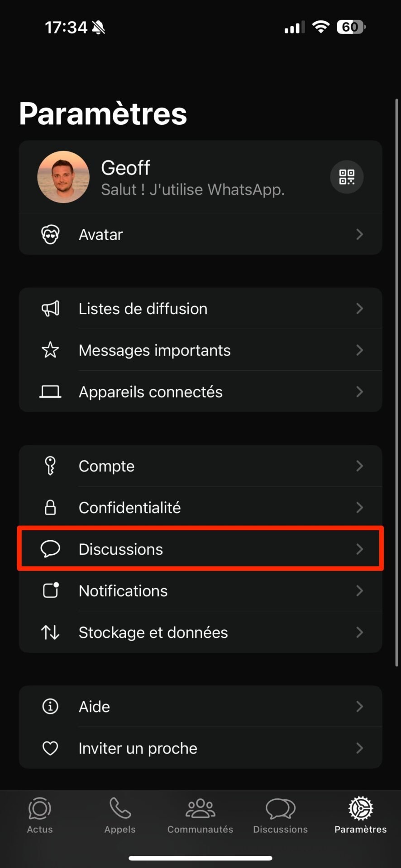The height and width of the screenshot is (868, 401).
Task: Open Geoff's profile name
Action: pyautogui.click(x=125, y=168)
